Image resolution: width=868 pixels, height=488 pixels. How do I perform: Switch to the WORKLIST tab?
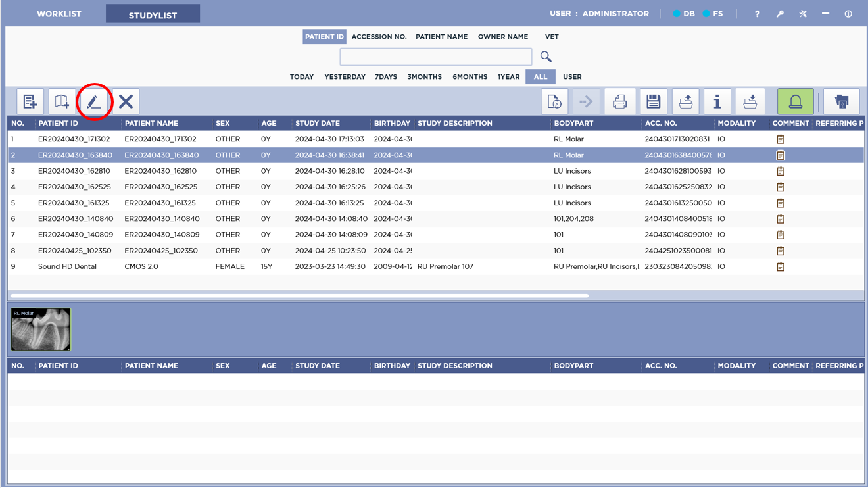[x=59, y=14]
